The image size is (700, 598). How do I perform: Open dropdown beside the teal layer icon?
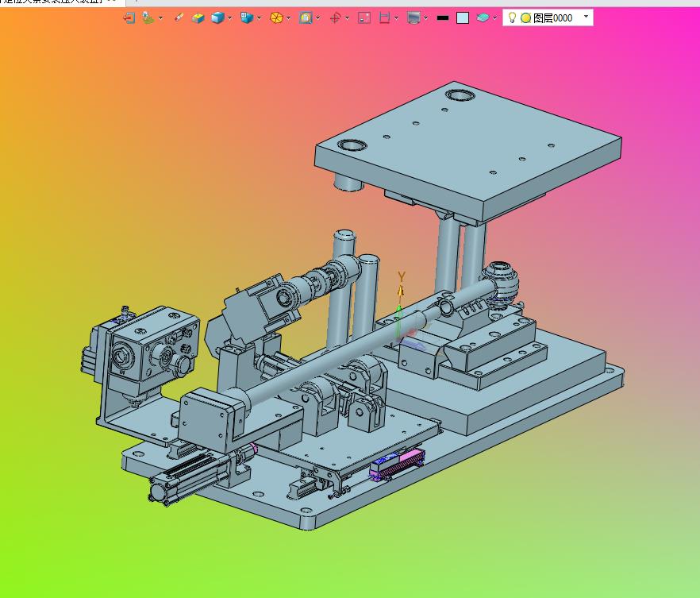(x=494, y=18)
